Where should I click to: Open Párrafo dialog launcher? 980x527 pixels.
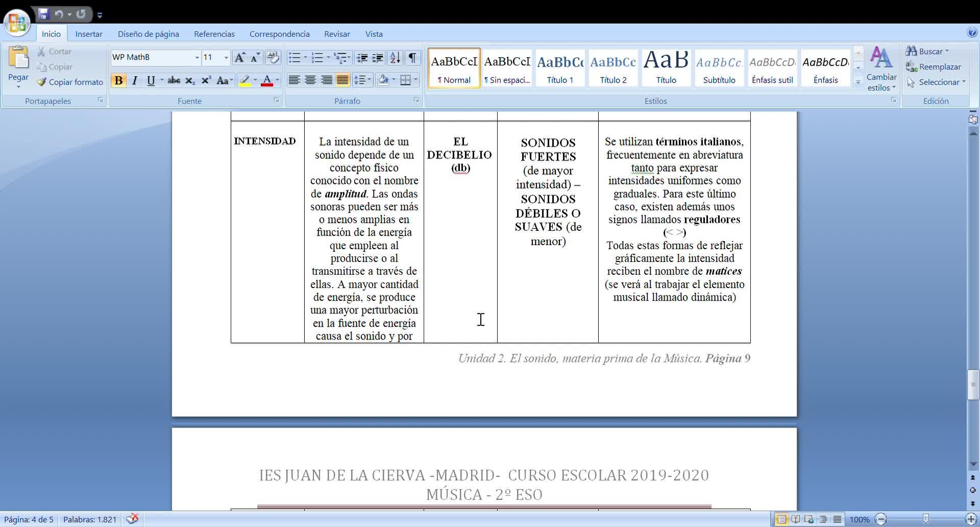[416, 100]
